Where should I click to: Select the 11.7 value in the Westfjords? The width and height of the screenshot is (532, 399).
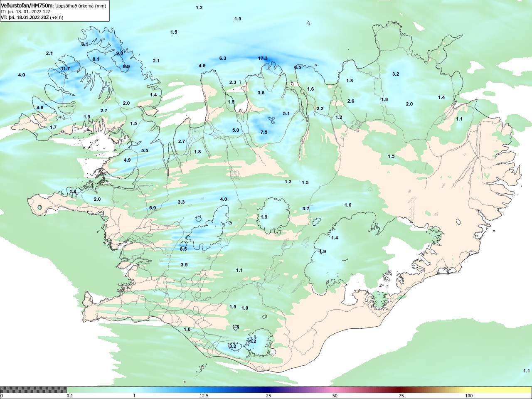click(x=65, y=69)
